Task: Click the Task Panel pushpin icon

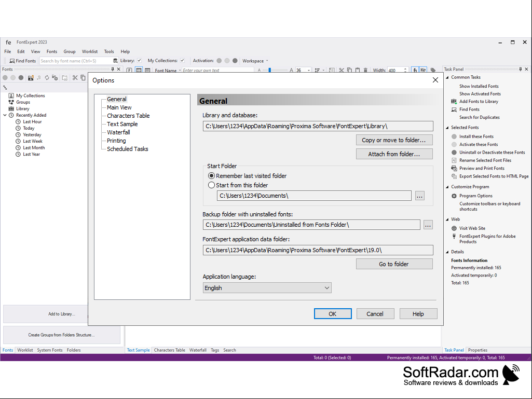Action: pyautogui.click(x=521, y=69)
